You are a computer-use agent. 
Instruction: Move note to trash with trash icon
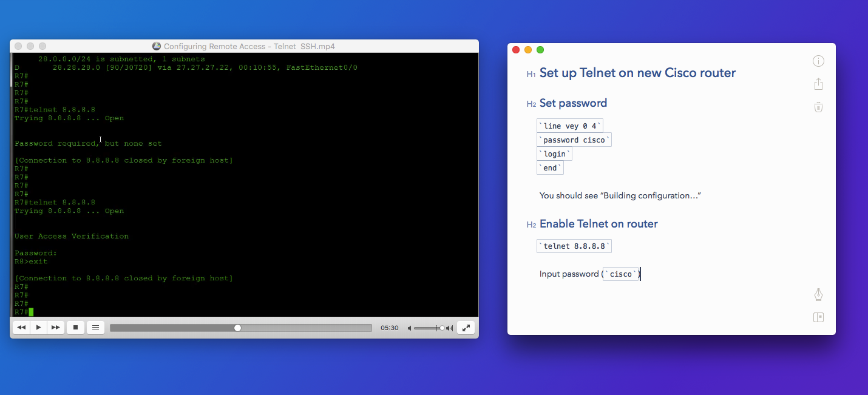(818, 107)
